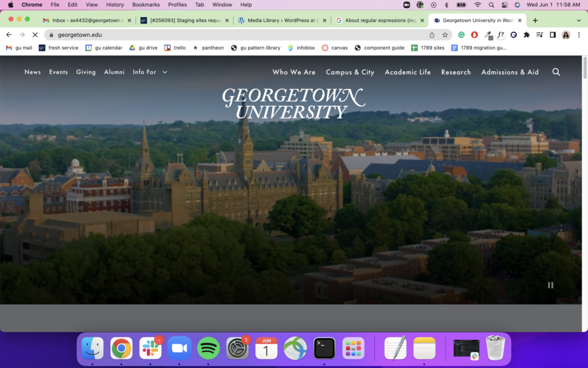Open the Grammarly extension

[461, 35]
